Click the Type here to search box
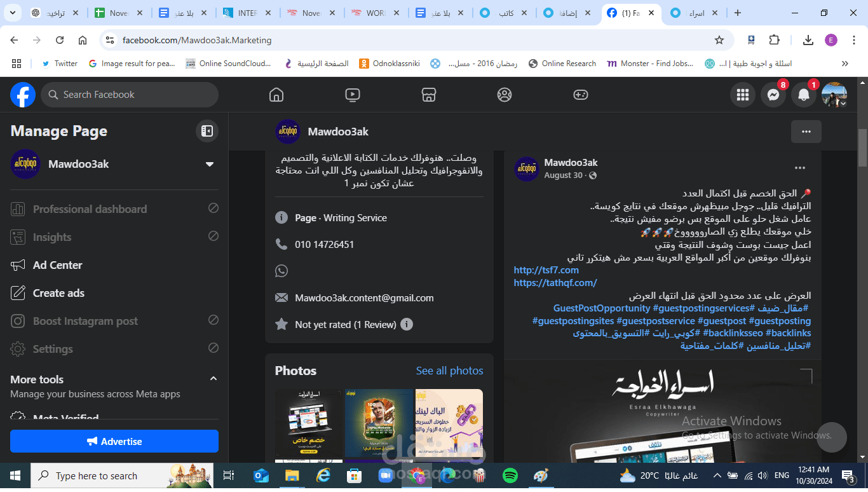The image size is (868, 492). pos(123,475)
